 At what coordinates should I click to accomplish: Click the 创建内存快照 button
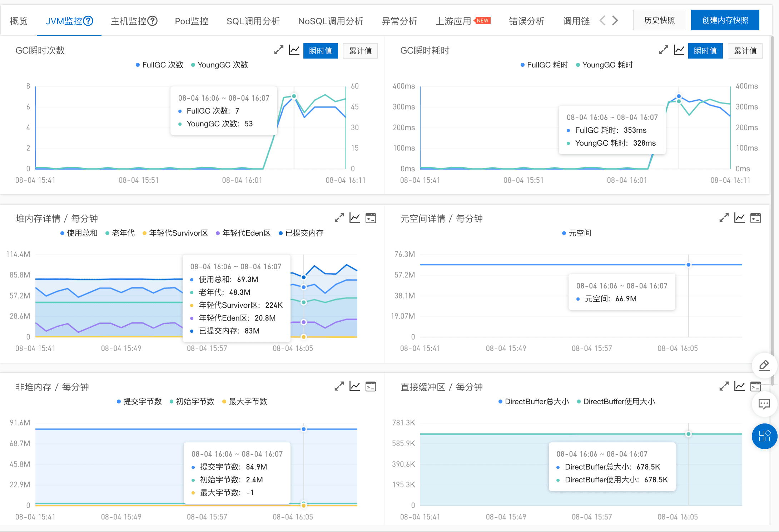pyautogui.click(x=725, y=20)
